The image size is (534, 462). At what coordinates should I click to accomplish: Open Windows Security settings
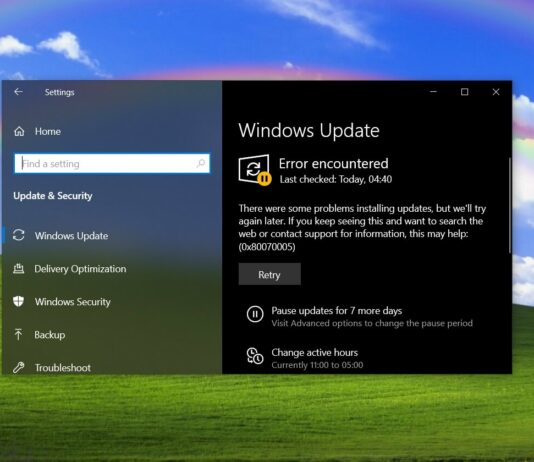click(73, 302)
